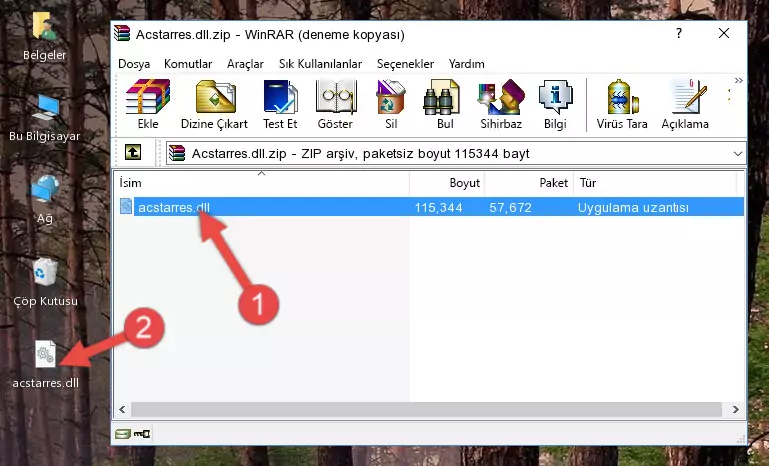Image resolution: width=769 pixels, height=466 pixels.
Task: Click the acstarres.dll file icon in list
Action: 126,207
